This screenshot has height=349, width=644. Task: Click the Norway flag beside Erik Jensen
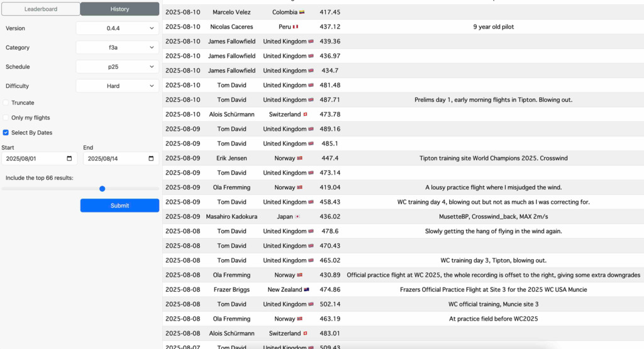click(x=300, y=158)
